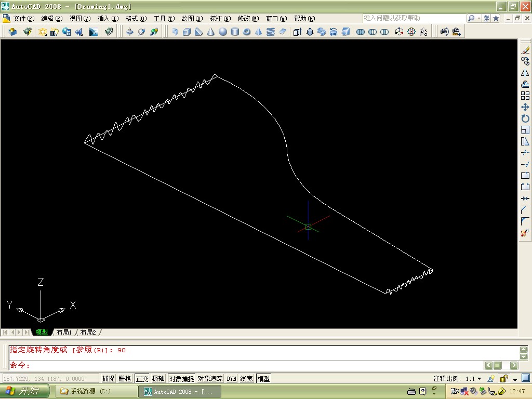Toggle 线宽 lineweight display

(247, 379)
